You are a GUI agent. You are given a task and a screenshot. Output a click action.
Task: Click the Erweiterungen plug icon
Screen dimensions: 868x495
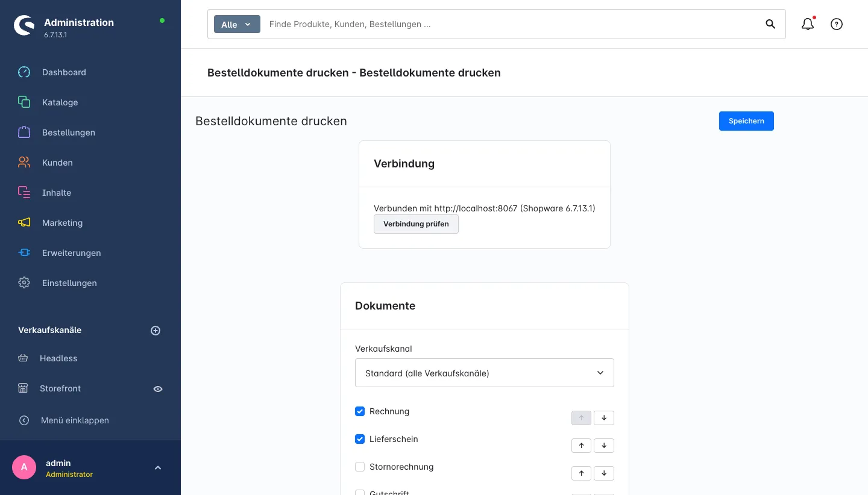24,253
